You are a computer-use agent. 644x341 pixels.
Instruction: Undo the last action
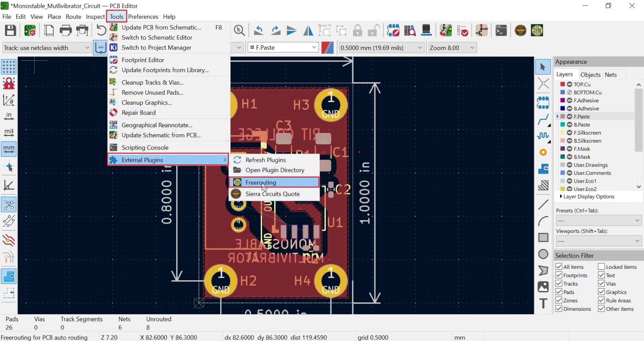pos(259,30)
